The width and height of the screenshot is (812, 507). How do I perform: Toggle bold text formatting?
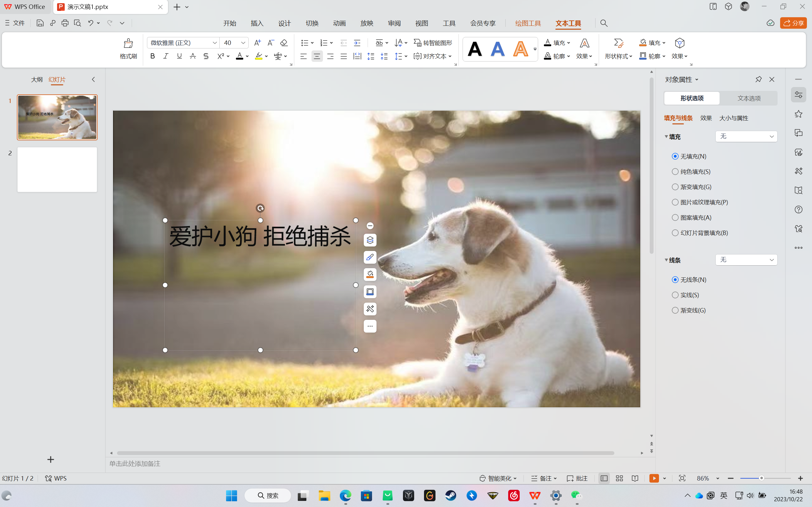pos(152,56)
